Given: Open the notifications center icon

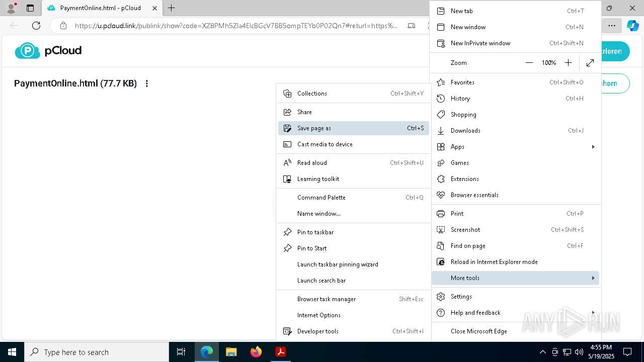Looking at the screenshot, I should pos(627,352).
